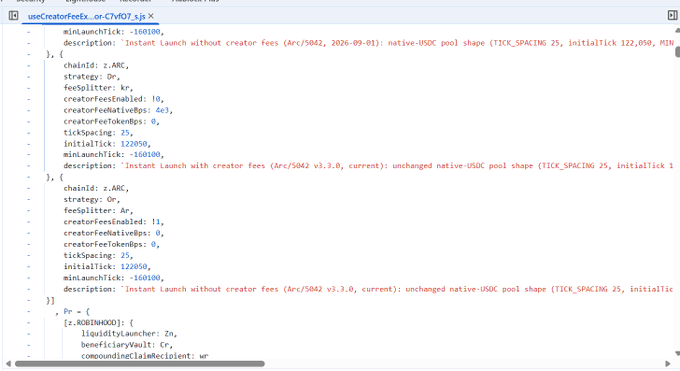Click the line 'feeSplitter: kr,'
The image size is (680, 371).
[98, 88]
